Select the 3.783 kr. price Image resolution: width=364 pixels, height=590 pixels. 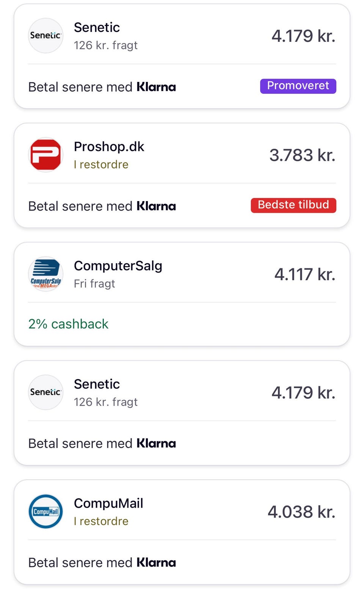coord(302,155)
